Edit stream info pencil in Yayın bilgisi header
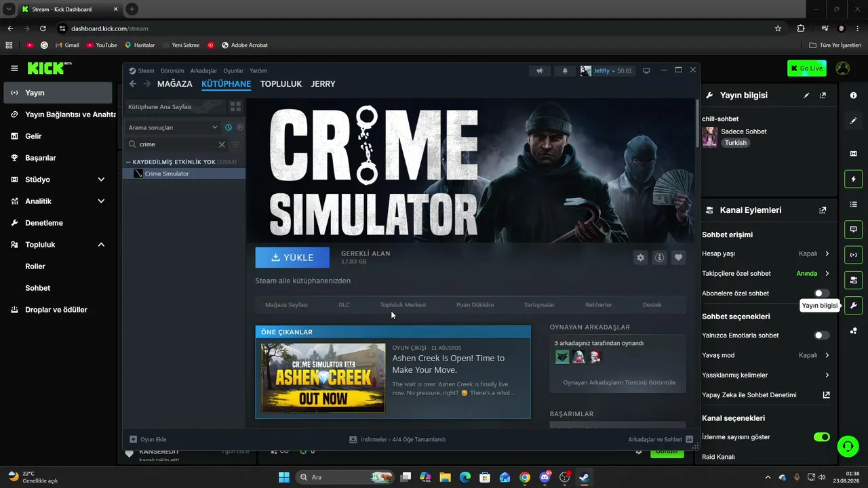Image resolution: width=868 pixels, height=488 pixels. (806, 96)
